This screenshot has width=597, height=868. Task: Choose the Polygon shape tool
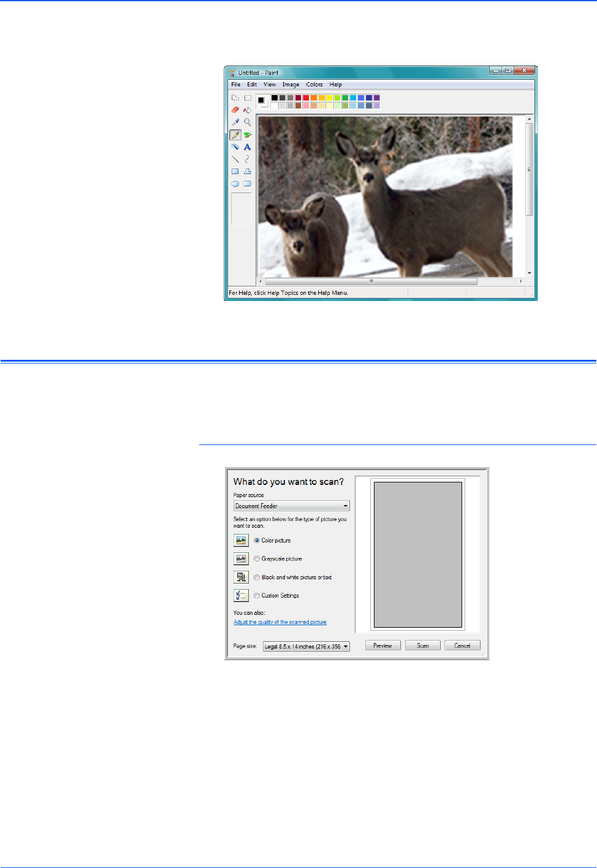tap(248, 171)
